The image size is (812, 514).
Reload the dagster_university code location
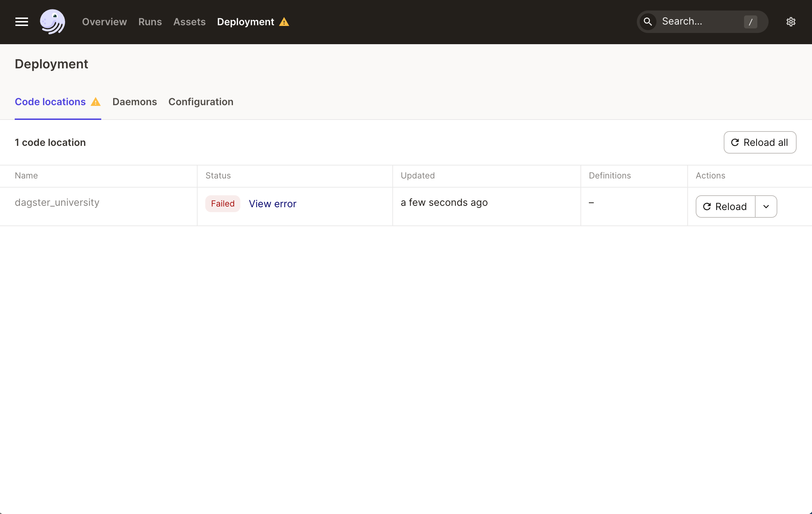[x=725, y=207]
